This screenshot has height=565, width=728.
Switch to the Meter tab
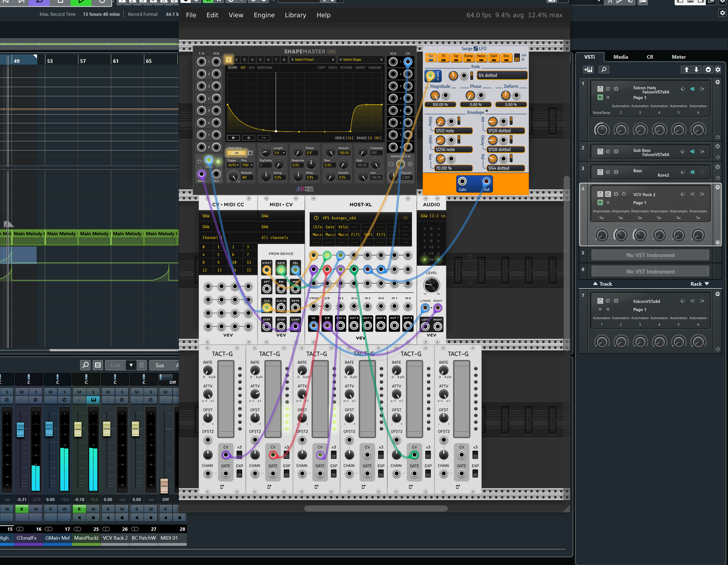point(679,57)
